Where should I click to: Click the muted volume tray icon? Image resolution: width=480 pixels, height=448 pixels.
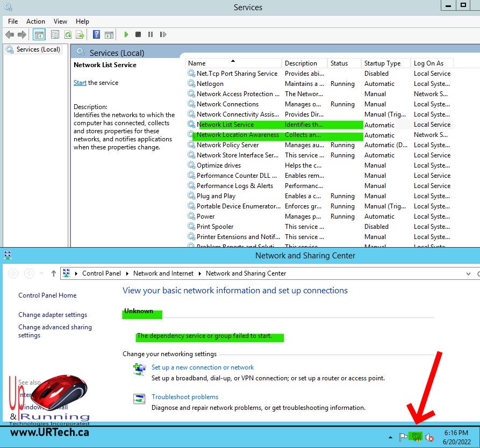[429, 437]
